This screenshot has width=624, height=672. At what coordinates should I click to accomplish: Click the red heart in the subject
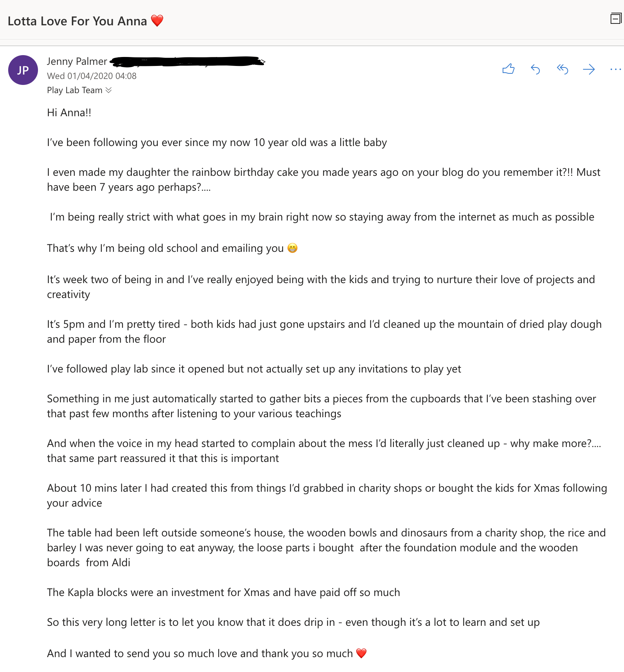157,20
